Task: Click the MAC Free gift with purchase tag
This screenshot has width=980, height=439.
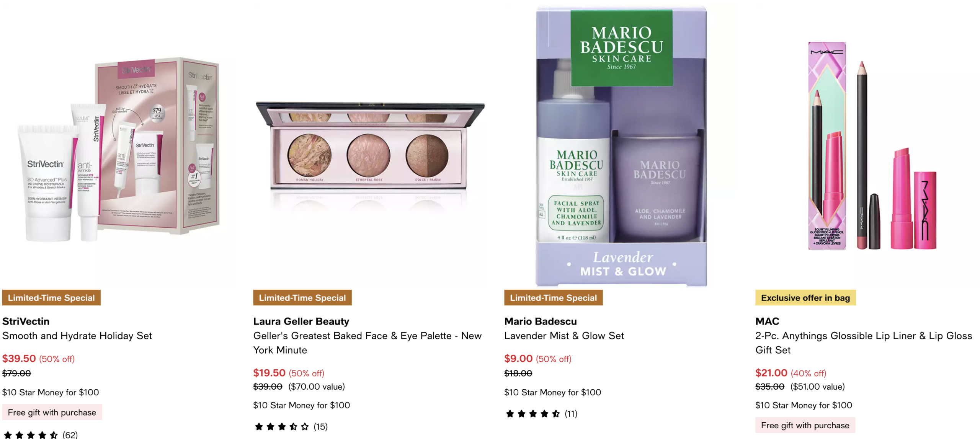Action: coord(805,425)
